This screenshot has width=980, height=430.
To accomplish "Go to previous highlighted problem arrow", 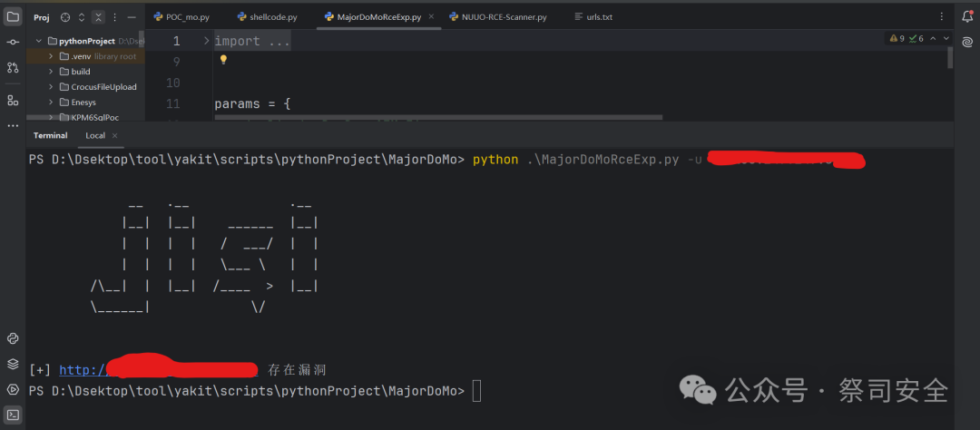I will (933, 39).
